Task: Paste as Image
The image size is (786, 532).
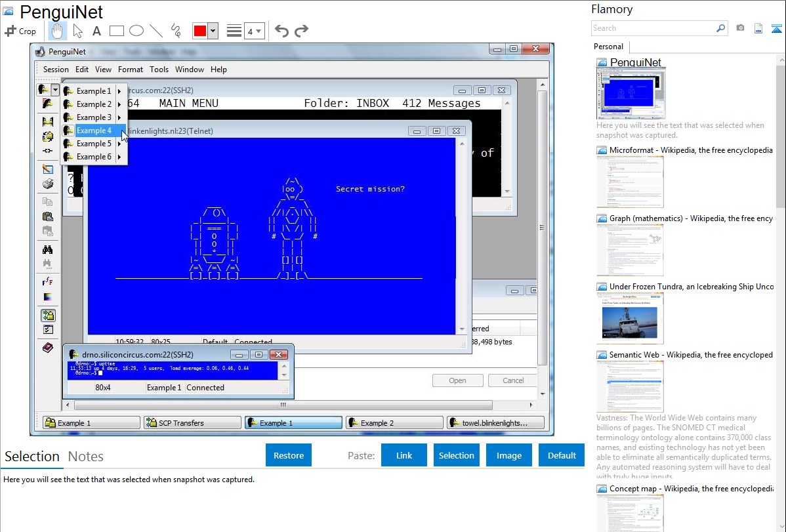Action: tap(508, 455)
